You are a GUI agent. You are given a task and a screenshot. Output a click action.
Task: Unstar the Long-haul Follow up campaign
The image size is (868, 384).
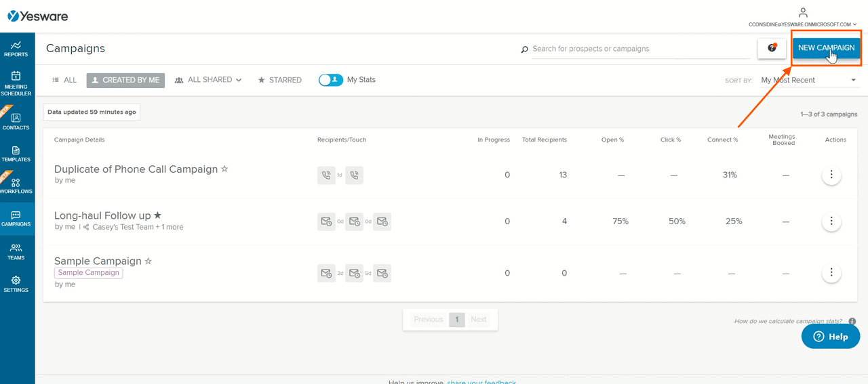(157, 215)
